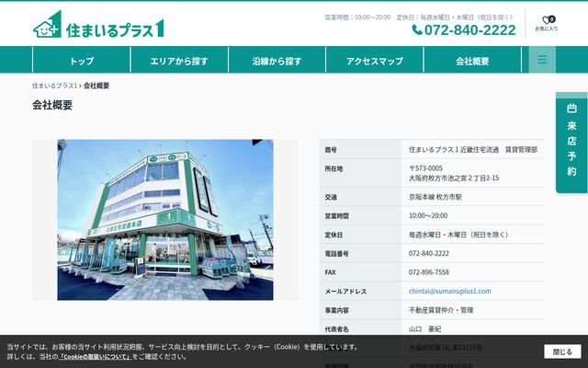Screen dimensions: 588x368
Task: Click the 定休日 row label
Action: pos(334,236)
